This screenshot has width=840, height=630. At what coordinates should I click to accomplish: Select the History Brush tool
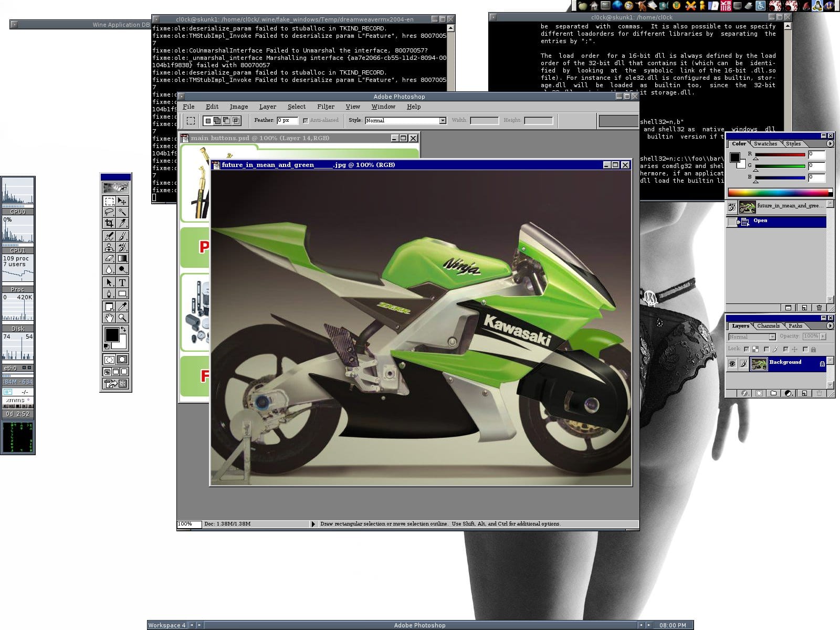[122, 247]
